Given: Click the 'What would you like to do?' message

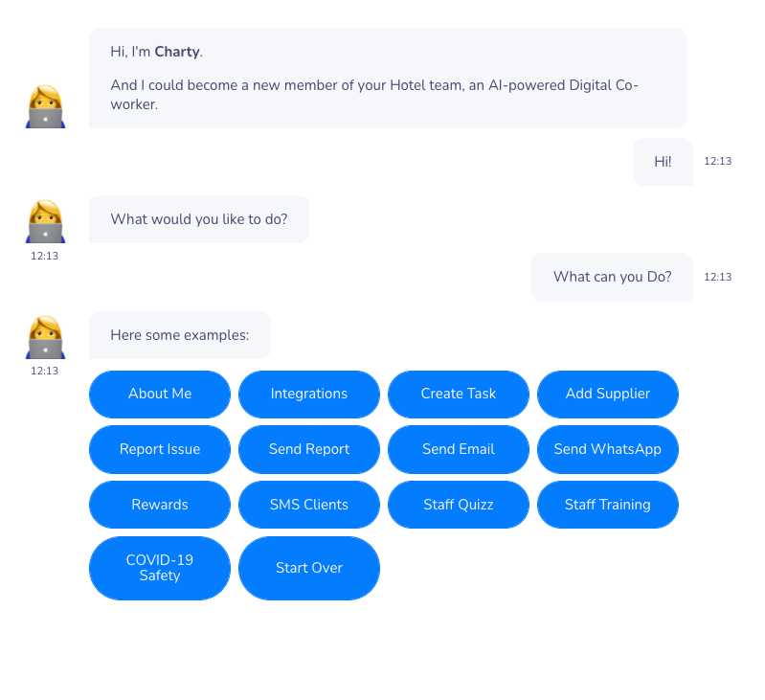Looking at the screenshot, I should tap(199, 219).
